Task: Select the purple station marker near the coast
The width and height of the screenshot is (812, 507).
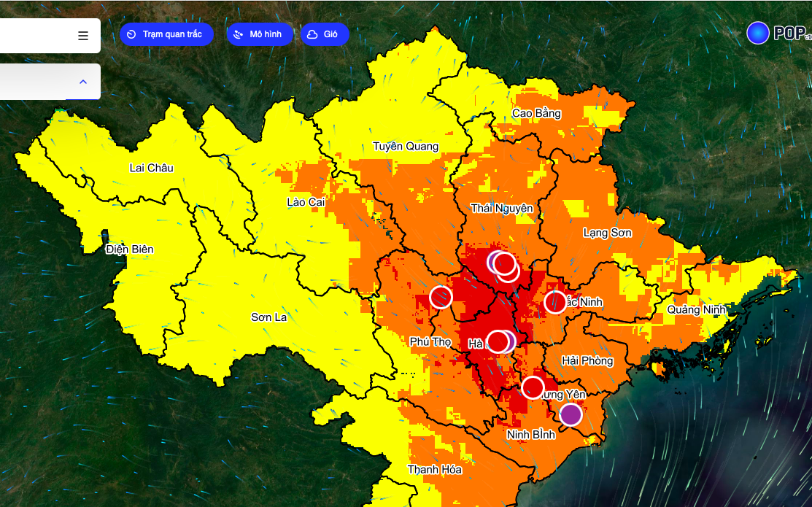Action: (x=571, y=414)
